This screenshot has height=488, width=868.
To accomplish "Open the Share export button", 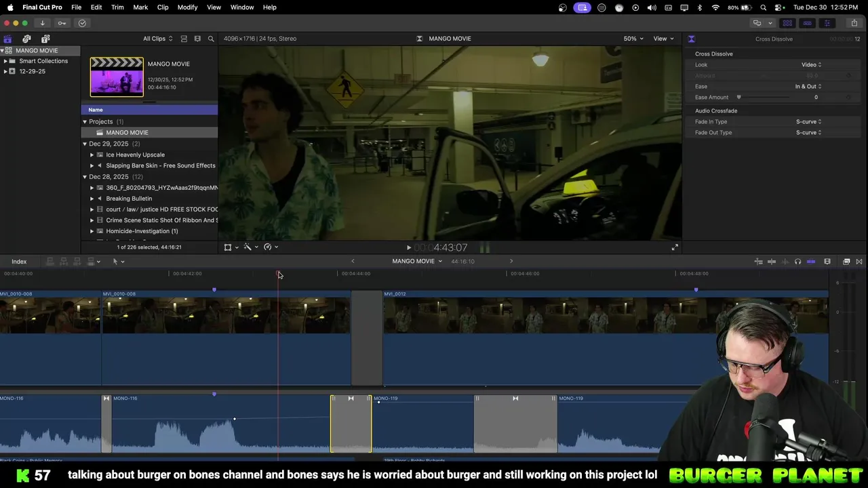I will pos(854,23).
